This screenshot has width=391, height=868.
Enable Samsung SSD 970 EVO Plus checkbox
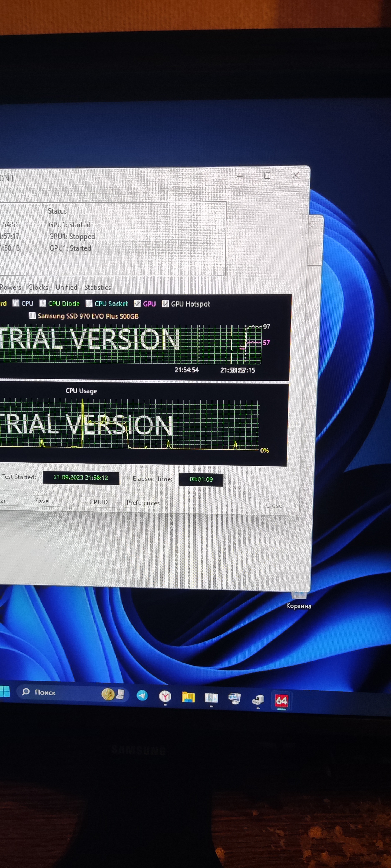click(32, 316)
